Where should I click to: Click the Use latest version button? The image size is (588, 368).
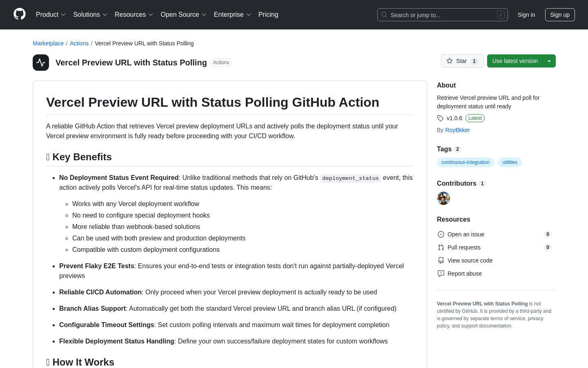515,61
